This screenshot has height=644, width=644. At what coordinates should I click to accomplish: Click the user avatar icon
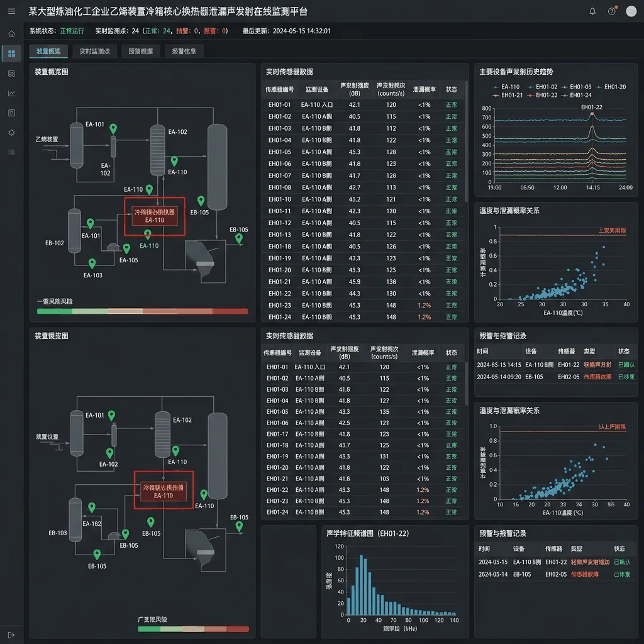click(631, 11)
